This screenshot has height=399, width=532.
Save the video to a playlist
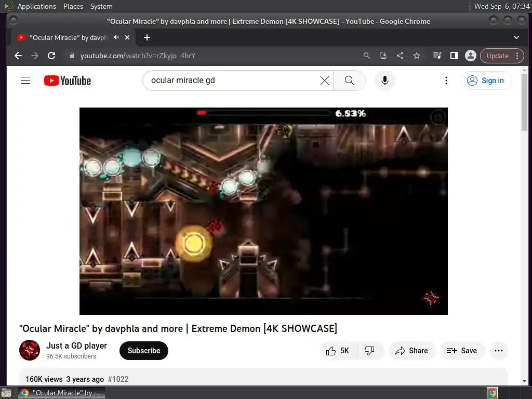click(x=462, y=351)
